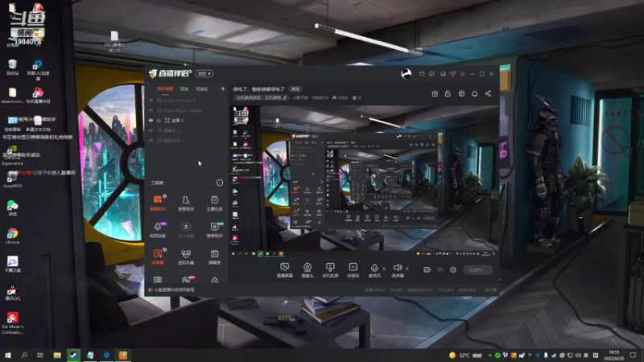The image size is (644, 362).
Task: Click the 修改 button beside stream title
Action: pos(295,88)
